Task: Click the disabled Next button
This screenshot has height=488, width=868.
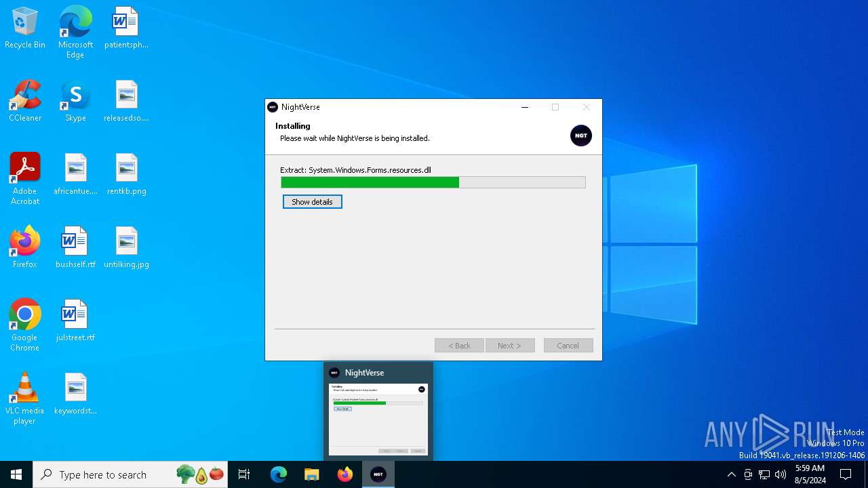Action: [x=510, y=346]
